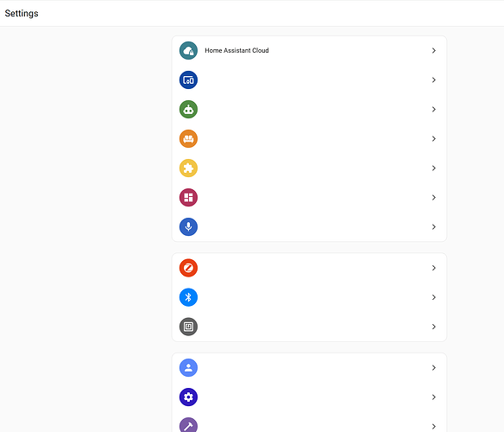
Task: Open Home Assistant Cloud teal cloud icon
Action: pyautogui.click(x=188, y=50)
